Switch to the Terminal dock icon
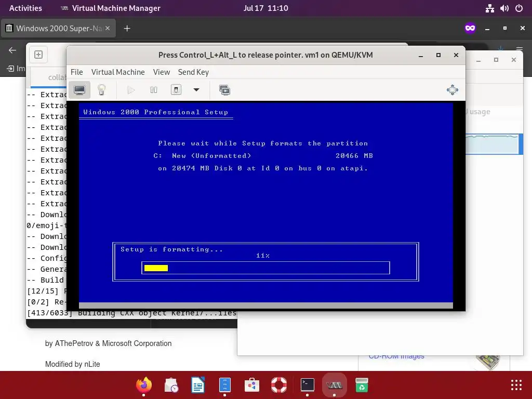Image resolution: width=532 pixels, height=399 pixels. (307, 385)
